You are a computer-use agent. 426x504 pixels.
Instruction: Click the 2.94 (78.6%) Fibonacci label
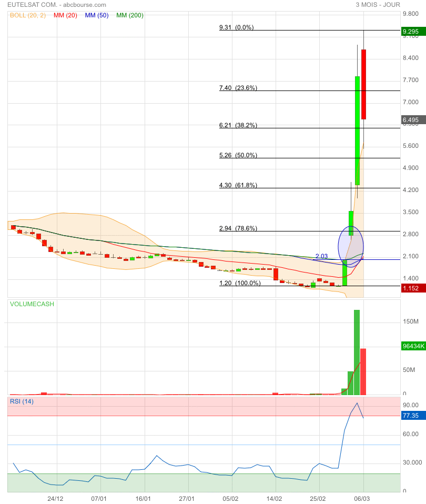[x=238, y=228]
